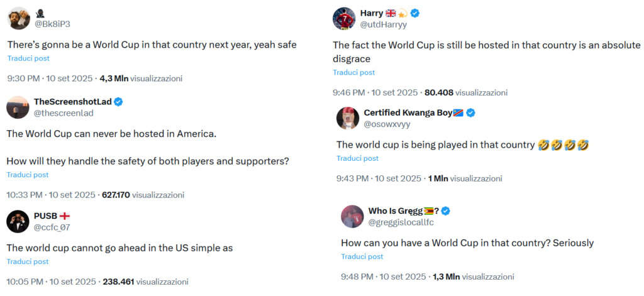The width and height of the screenshot is (644, 296).
Task: Click Certified Kwanga Boy's avatar
Action: pyautogui.click(x=347, y=118)
